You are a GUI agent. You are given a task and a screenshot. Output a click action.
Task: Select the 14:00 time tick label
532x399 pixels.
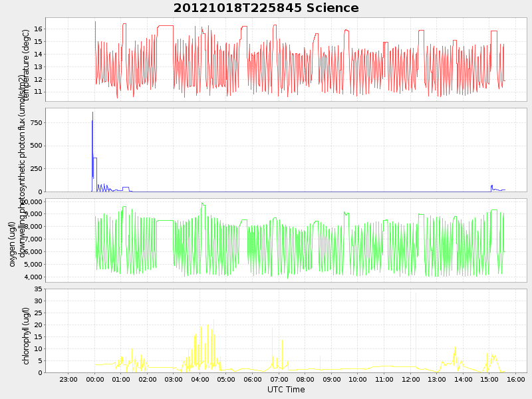463,380
